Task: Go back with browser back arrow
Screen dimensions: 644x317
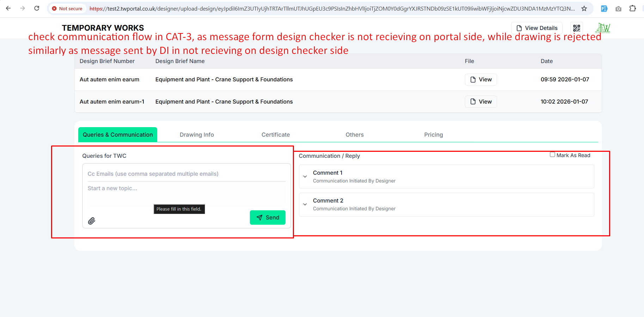Action: [x=8, y=8]
